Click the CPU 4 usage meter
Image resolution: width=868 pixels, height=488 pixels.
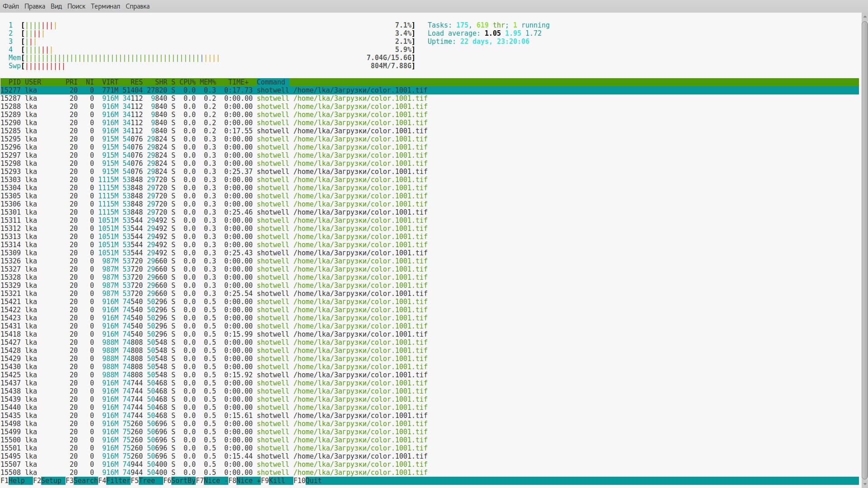212,50
